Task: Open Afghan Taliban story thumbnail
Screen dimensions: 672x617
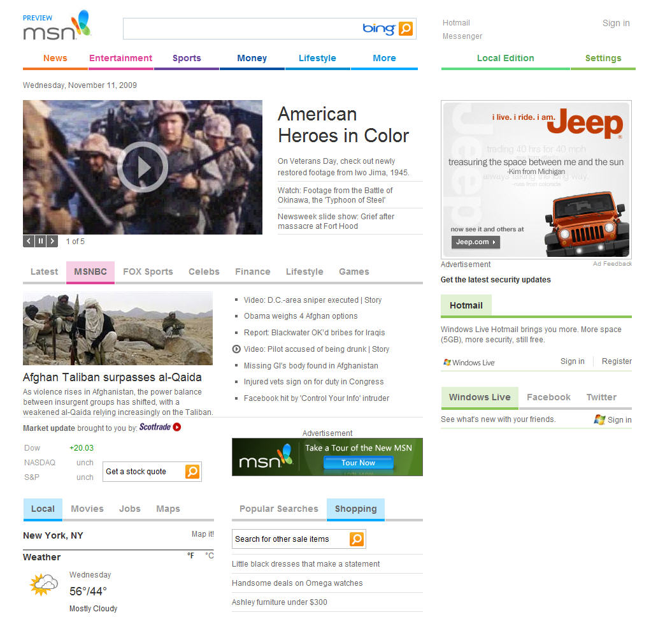Action: (x=118, y=328)
